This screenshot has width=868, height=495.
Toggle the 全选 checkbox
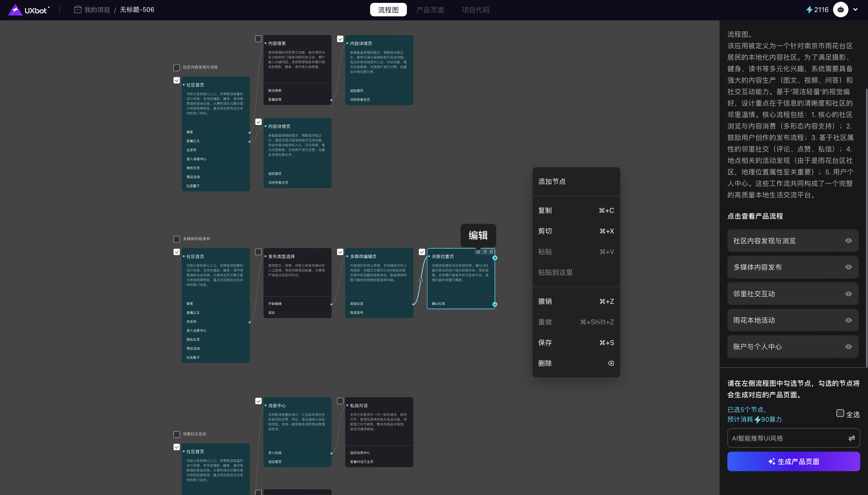[x=840, y=413]
